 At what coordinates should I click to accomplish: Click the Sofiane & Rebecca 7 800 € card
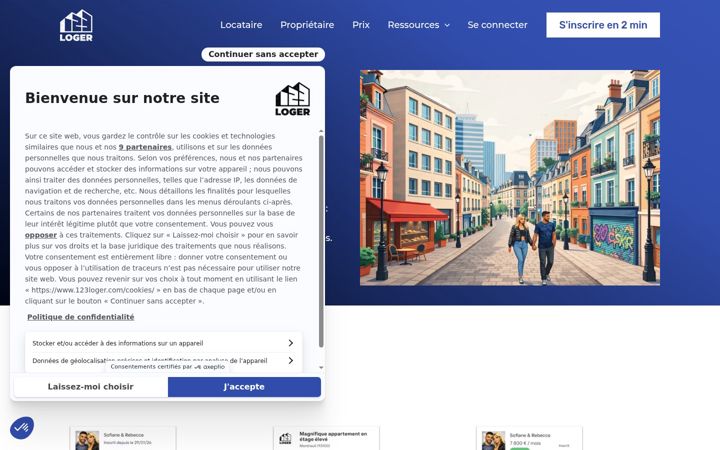(x=529, y=439)
